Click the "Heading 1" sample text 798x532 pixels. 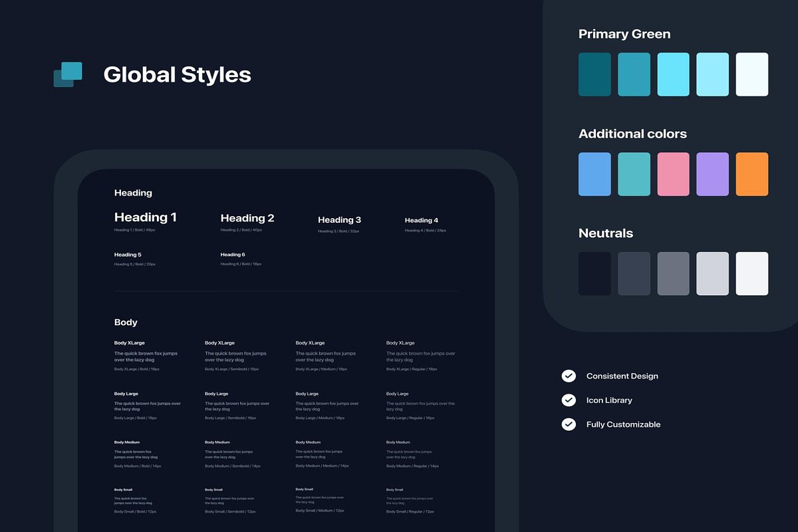click(146, 217)
